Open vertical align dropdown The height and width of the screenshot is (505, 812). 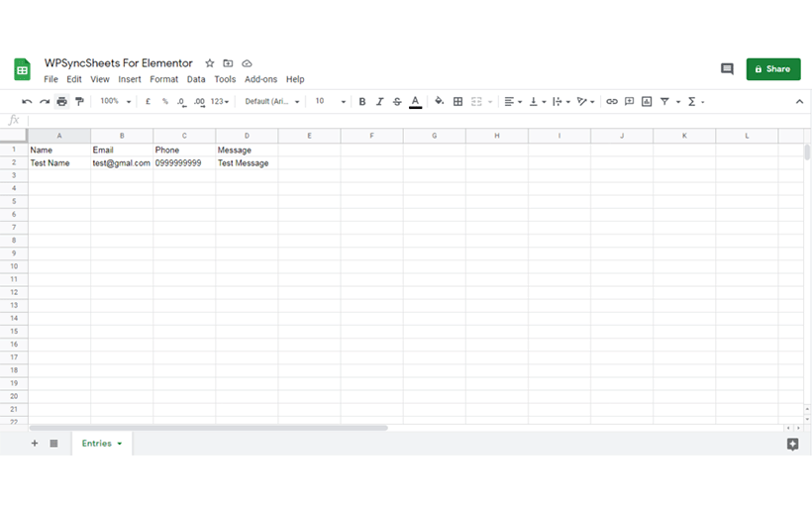click(537, 102)
